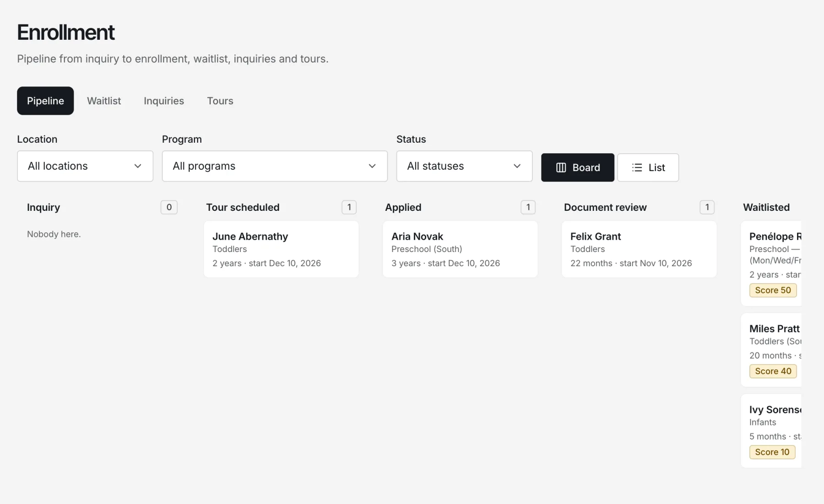Viewport: 824px width, 504px height.
Task: Click the Applied column header
Action: [403, 207]
